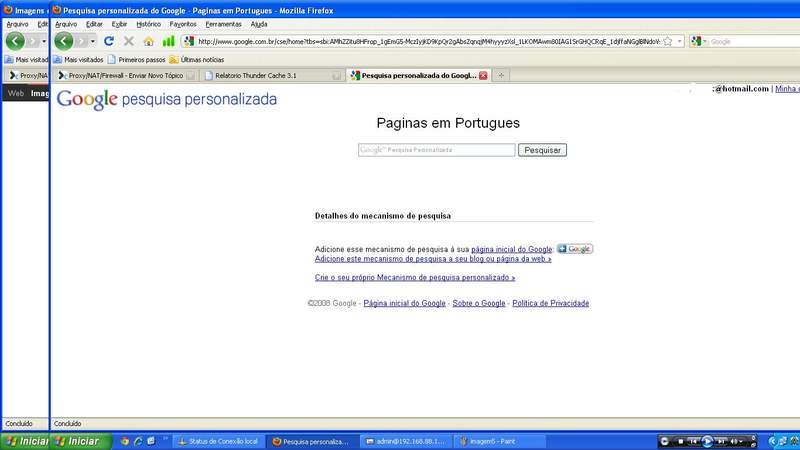Screen dimensions: 800x450
Task: Go back using the front Firefox back arrow
Action: tap(64, 41)
